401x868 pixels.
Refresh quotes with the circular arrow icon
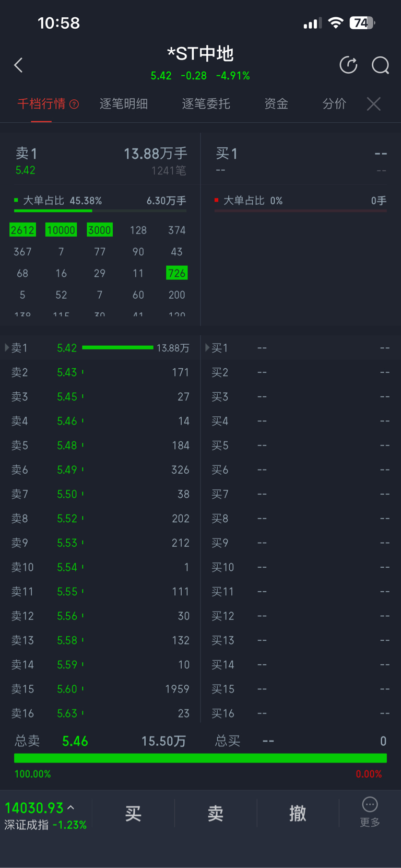pyautogui.click(x=348, y=65)
